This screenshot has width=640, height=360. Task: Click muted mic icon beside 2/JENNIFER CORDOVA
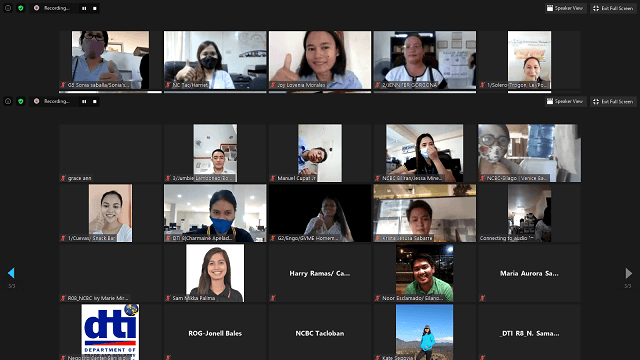point(378,85)
